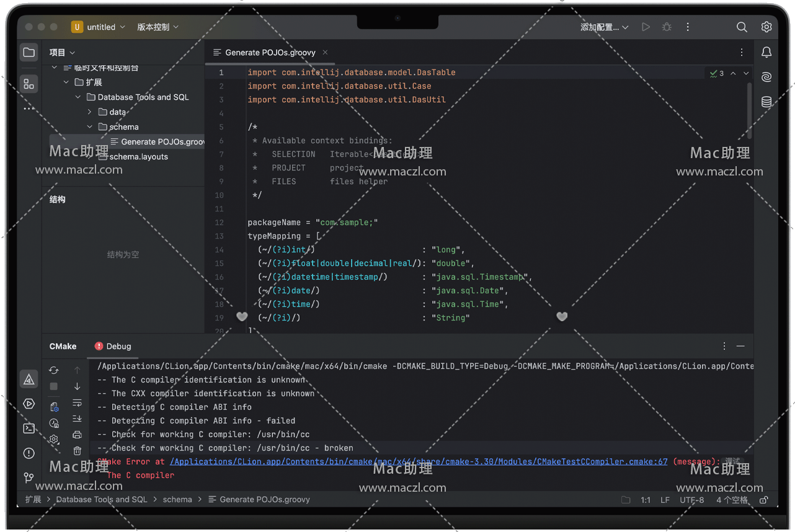This screenshot has width=795, height=532.
Task: Open the 版本控制 menu
Action: (x=158, y=27)
